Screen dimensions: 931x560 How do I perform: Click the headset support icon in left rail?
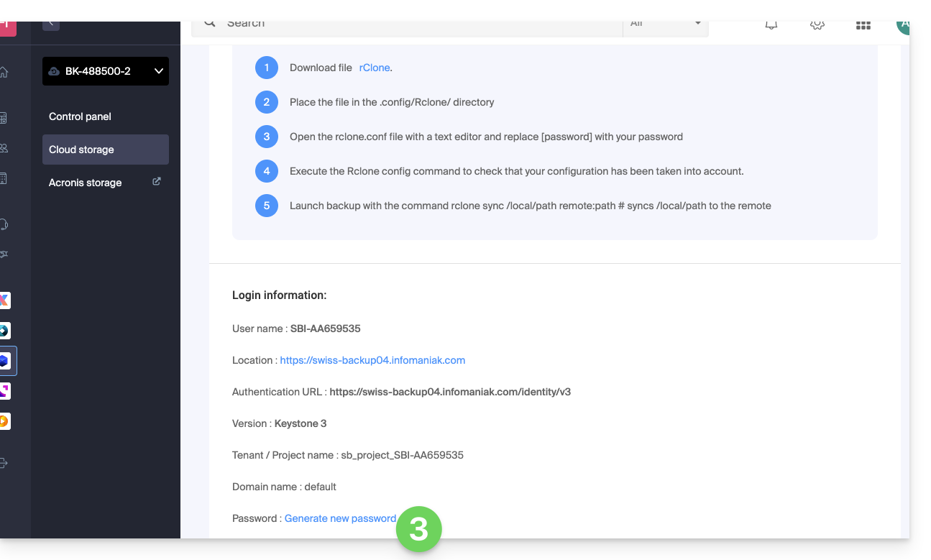click(4, 224)
